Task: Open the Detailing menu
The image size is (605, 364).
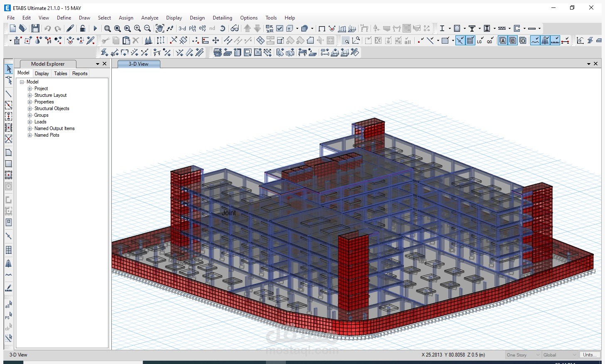Action: 222,18
